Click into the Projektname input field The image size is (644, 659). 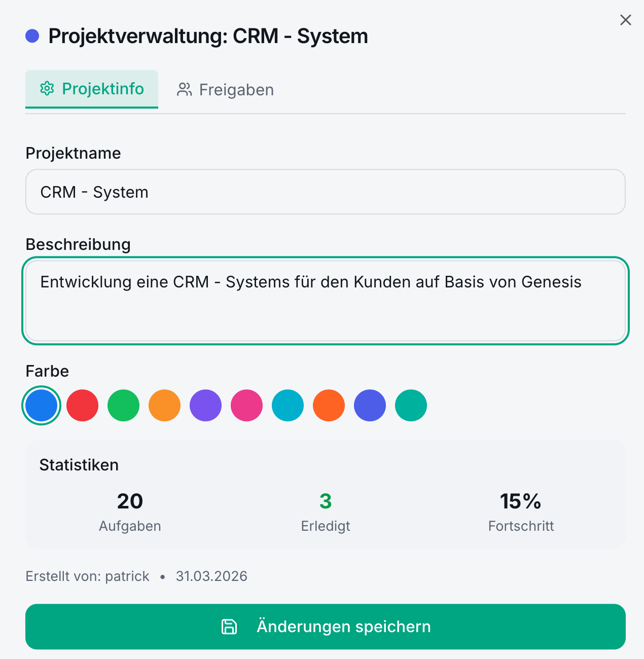click(326, 192)
